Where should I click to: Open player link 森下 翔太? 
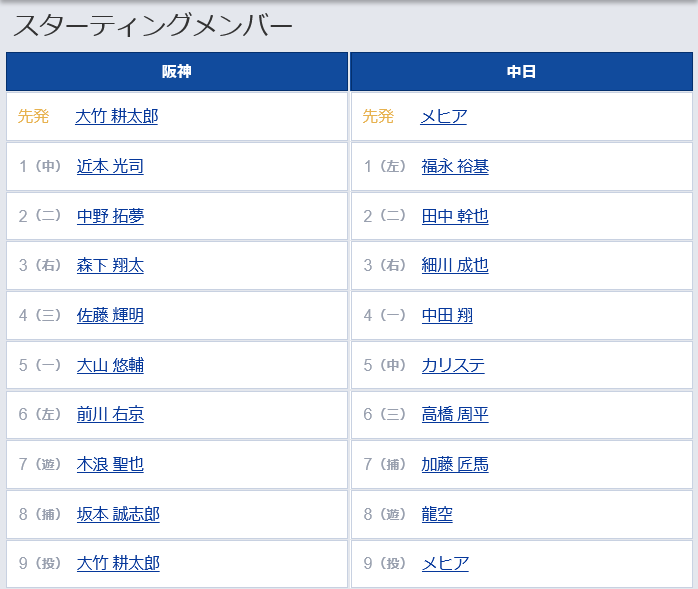pos(110,265)
